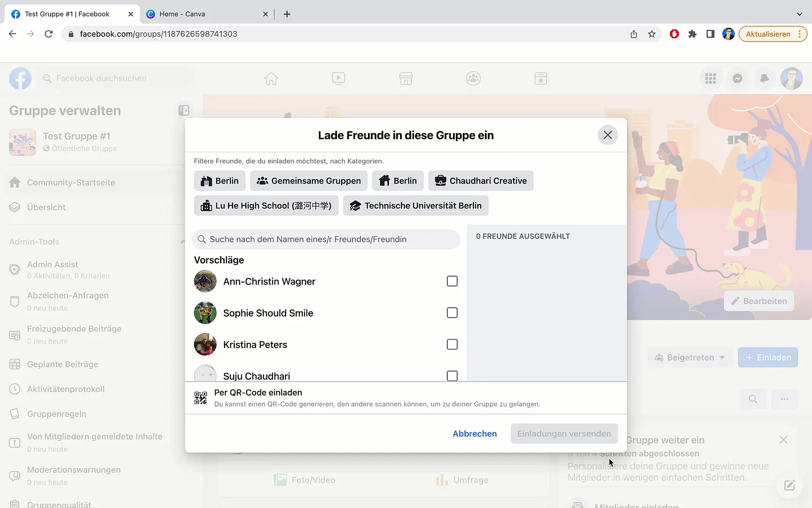Click the Berlin filter with house icon
This screenshot has height=508, width=812.
coord(398,181)
